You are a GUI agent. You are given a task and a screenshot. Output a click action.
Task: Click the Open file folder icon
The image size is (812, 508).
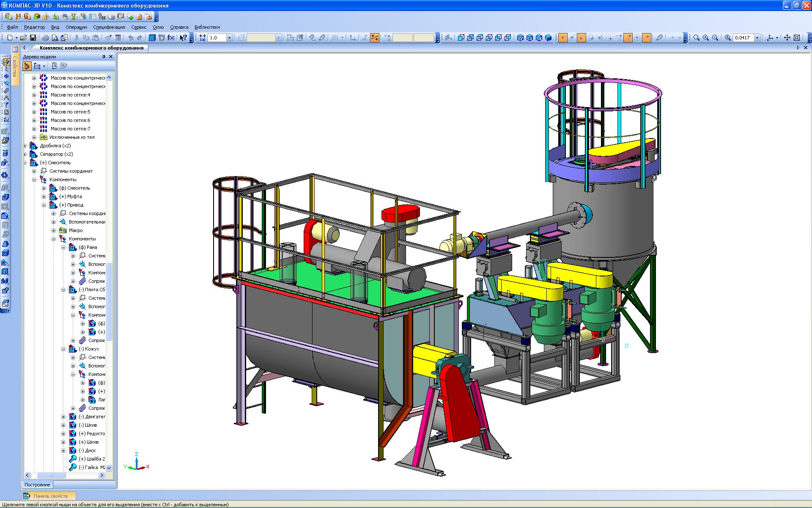[x=24, y=38]
